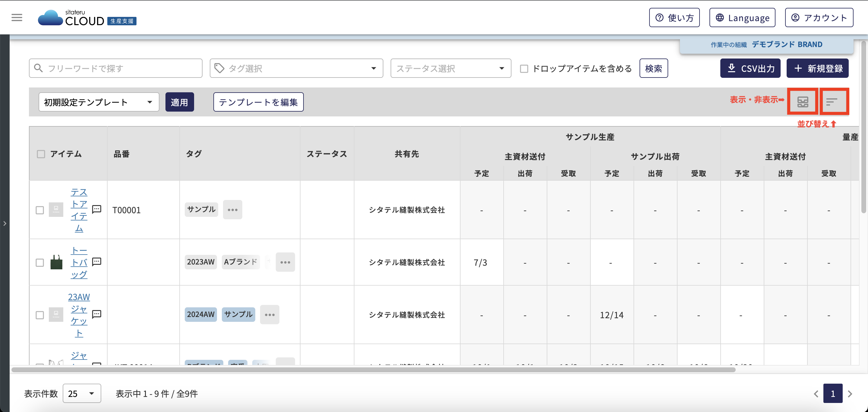Click the デモブランド BRAND organization label
868x412 pixels.
pos(787,45)
